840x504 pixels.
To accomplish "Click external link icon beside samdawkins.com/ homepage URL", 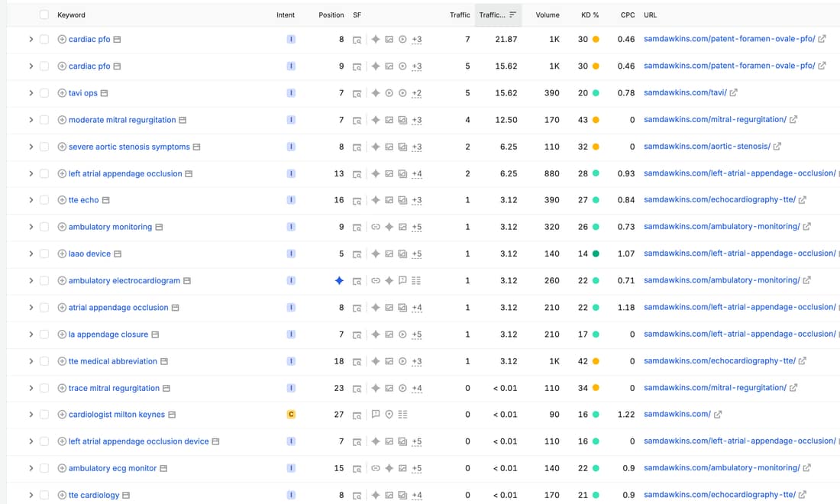I will coord(718,414).
